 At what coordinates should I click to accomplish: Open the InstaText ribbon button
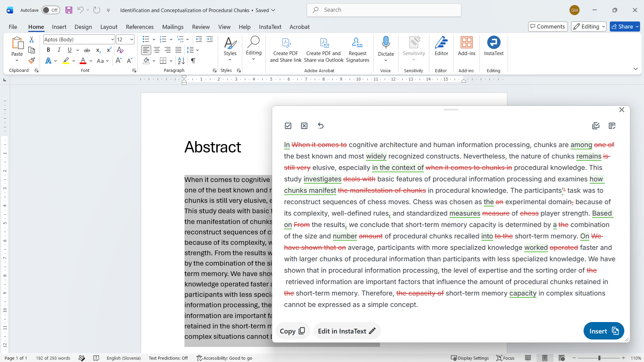pyautogui.click(x=493, y=46)
